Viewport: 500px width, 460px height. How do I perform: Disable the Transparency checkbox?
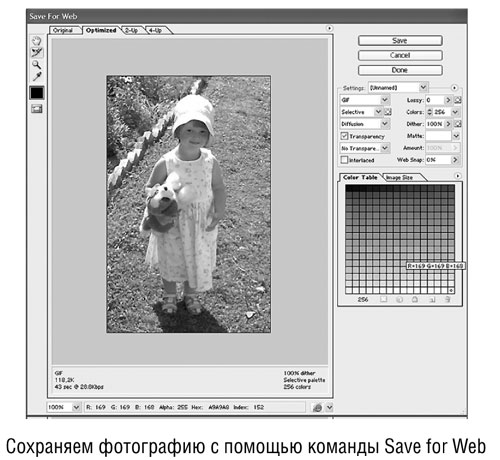point(344,136)
